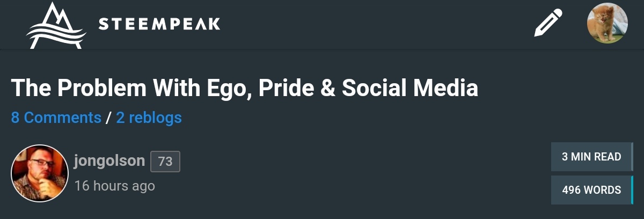Click the slash between Comments and reblogs
The width and height of the screenshot is (644, 219).
[x=108, y=118]
